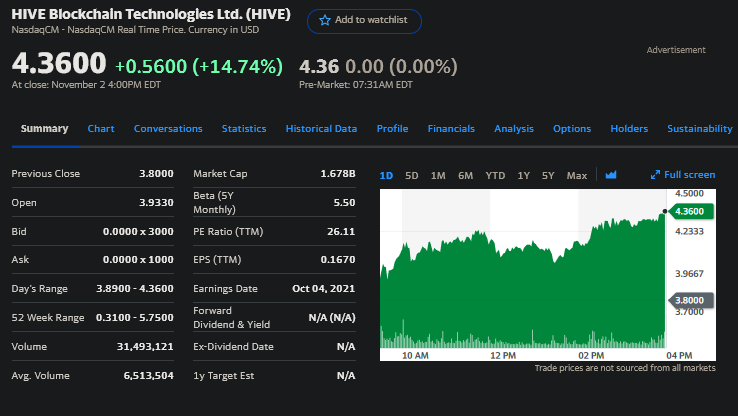Select the 1D chart range
This screenshot has width=738, height=416.
pos(386,176)
